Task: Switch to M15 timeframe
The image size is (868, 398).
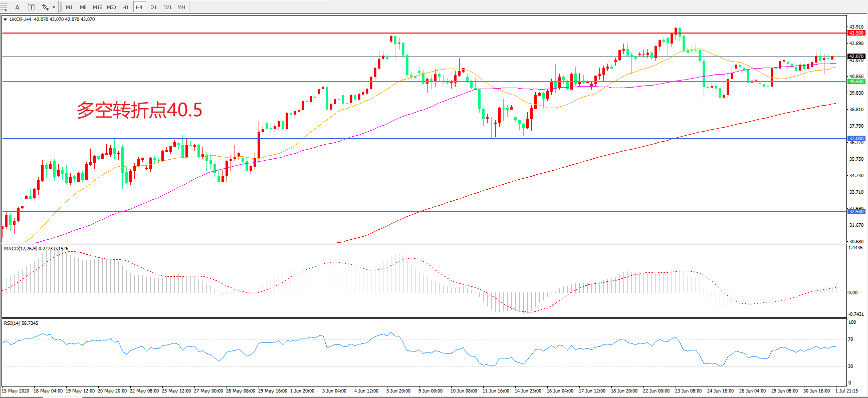Action: click(x=97, y=7)
